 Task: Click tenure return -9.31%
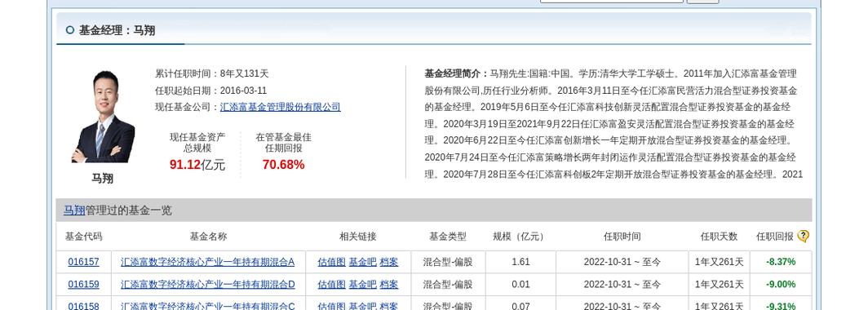(x=781, y=306)
